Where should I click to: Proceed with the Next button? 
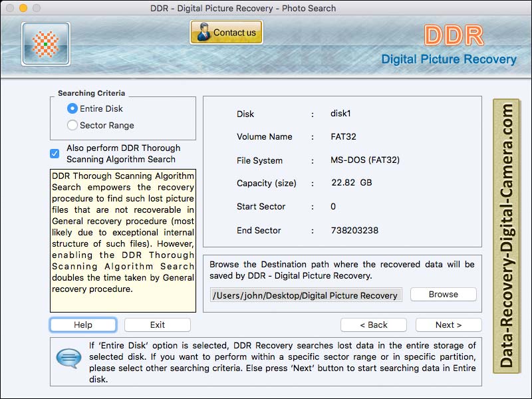[448, 325]
